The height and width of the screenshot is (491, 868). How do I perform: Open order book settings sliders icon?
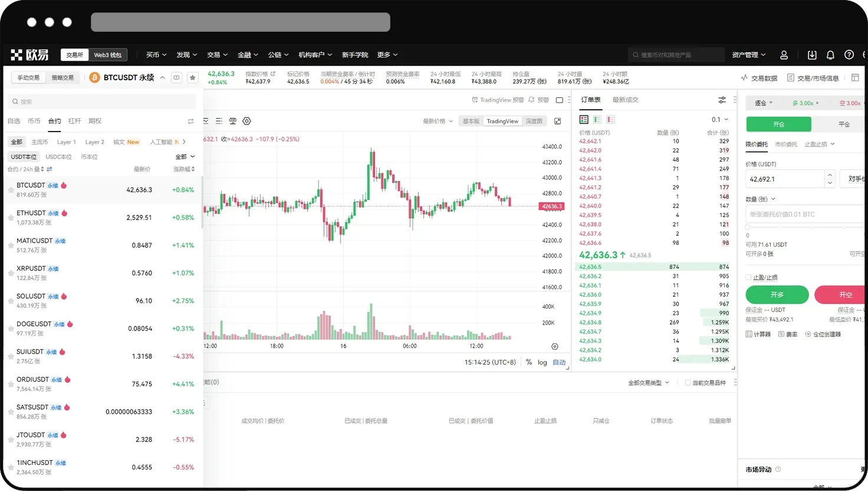pos(722,100)
